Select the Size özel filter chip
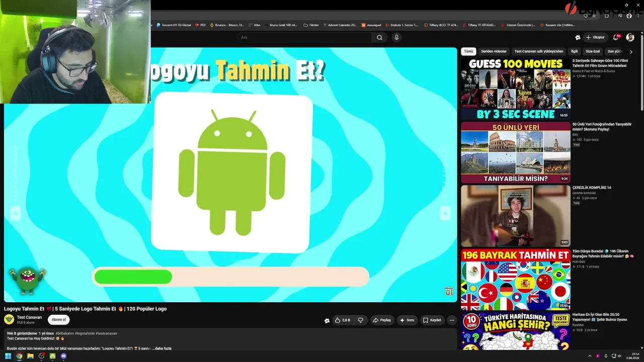 (x=593, y=51)
